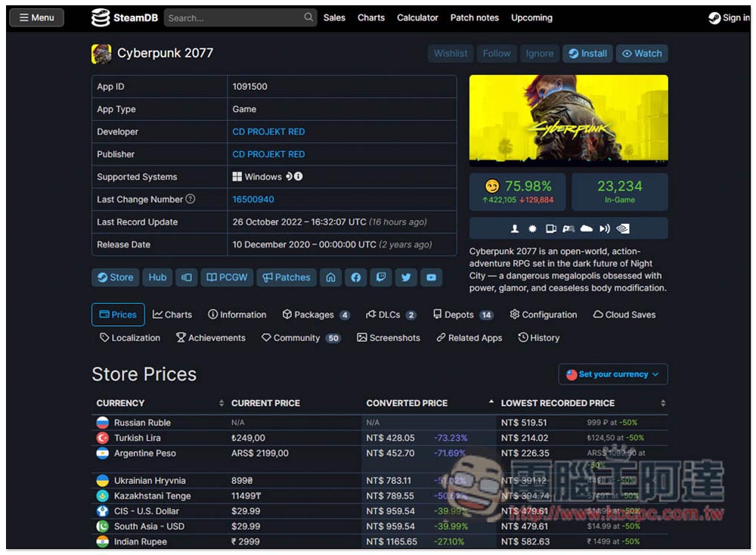Viewport: 756px width, 555px height.
Task: Open the hamburger Menu
Action: pyautogui.click(x=36, y=17)
